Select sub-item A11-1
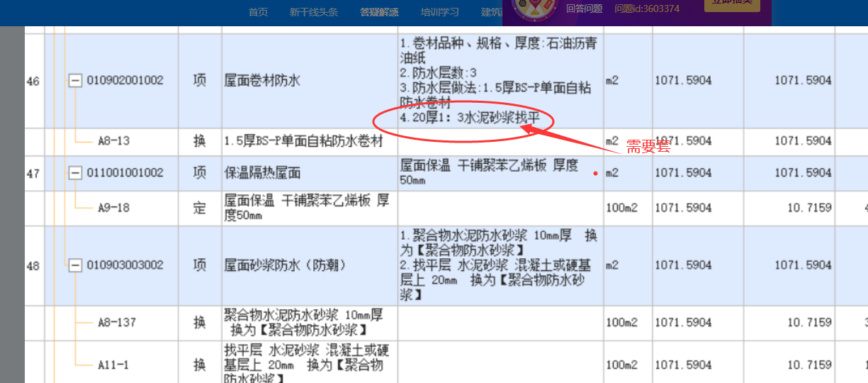This screenshot has height=383, width=868. (113, 365)
